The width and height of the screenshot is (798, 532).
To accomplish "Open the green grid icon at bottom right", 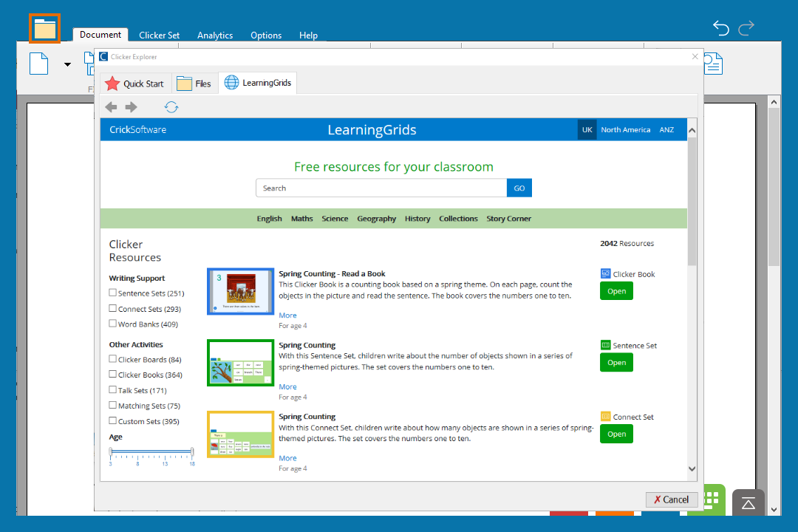I will coord(712,498).
